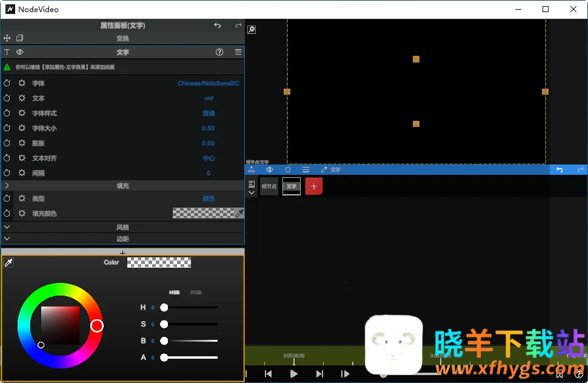Image resolution: width=588 pixels, height=383 pixels.
Task: Click the help icon in 文字 header
Action: [x=219, y=52]
